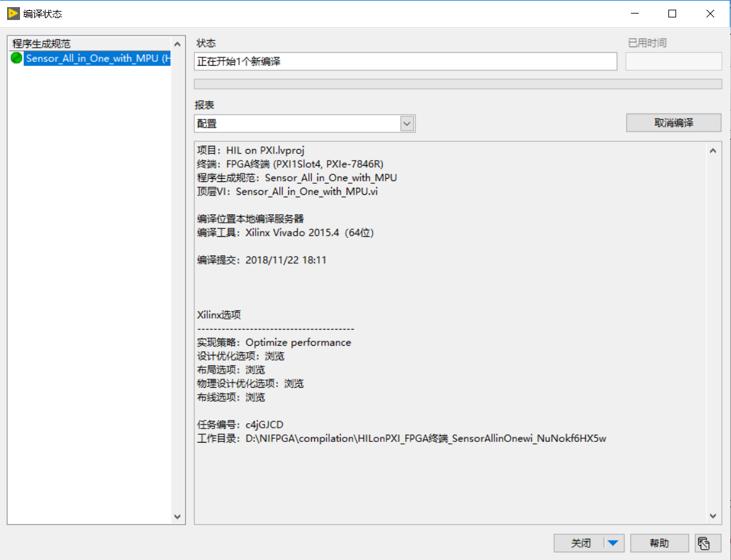731x560 pixels.
Task: Click the compilation progress bar
Action: tap(458, 84)
